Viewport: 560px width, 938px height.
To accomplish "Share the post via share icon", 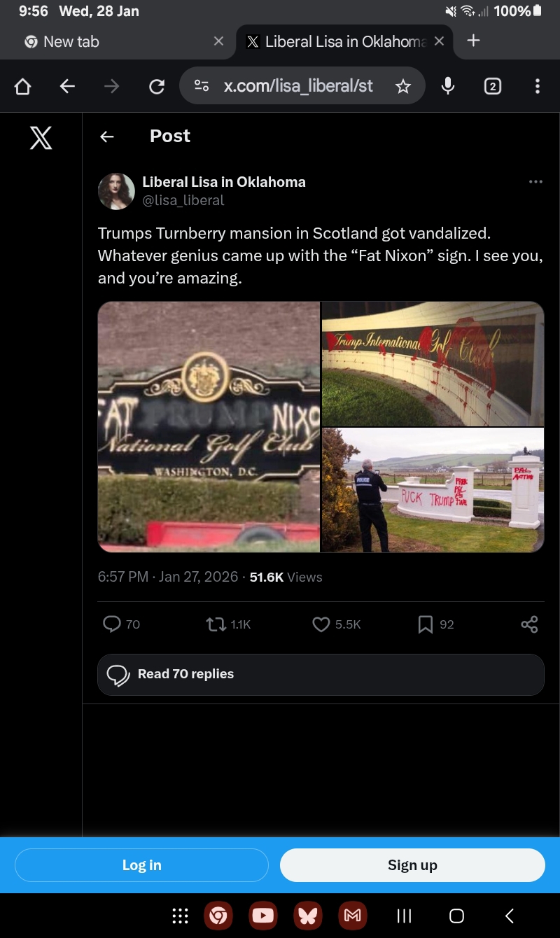I will (x=529, y=624).
